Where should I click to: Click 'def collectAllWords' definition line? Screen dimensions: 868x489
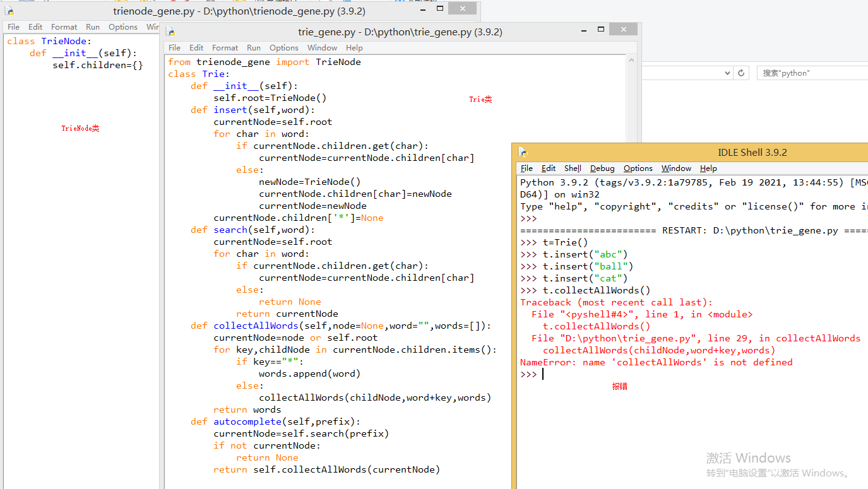[341, 326]
